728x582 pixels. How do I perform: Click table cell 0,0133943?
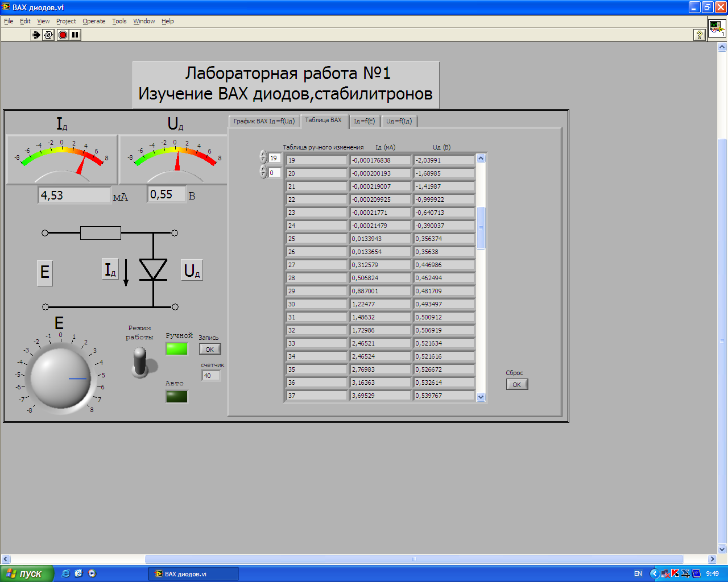point(380,239)
